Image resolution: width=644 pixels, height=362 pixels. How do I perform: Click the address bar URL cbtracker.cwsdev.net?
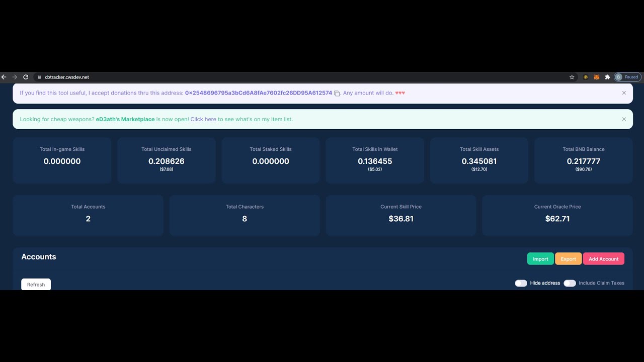pyautogui.click(x=67, y=77)
